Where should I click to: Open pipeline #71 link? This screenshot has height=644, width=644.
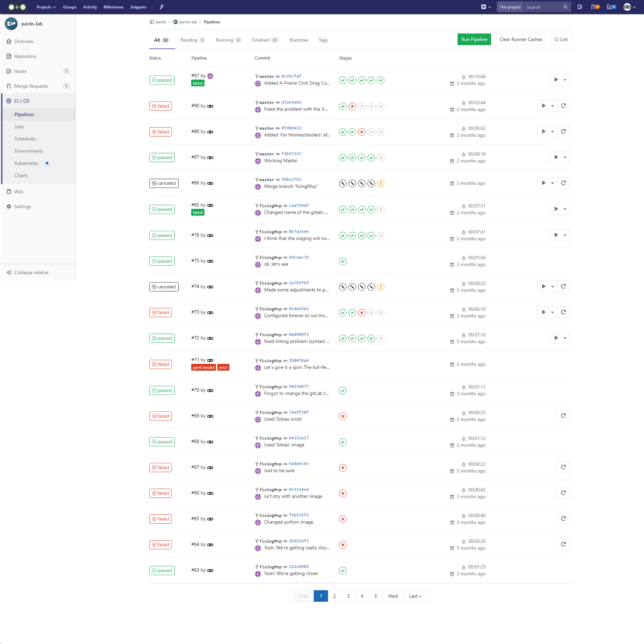[195, 360]
